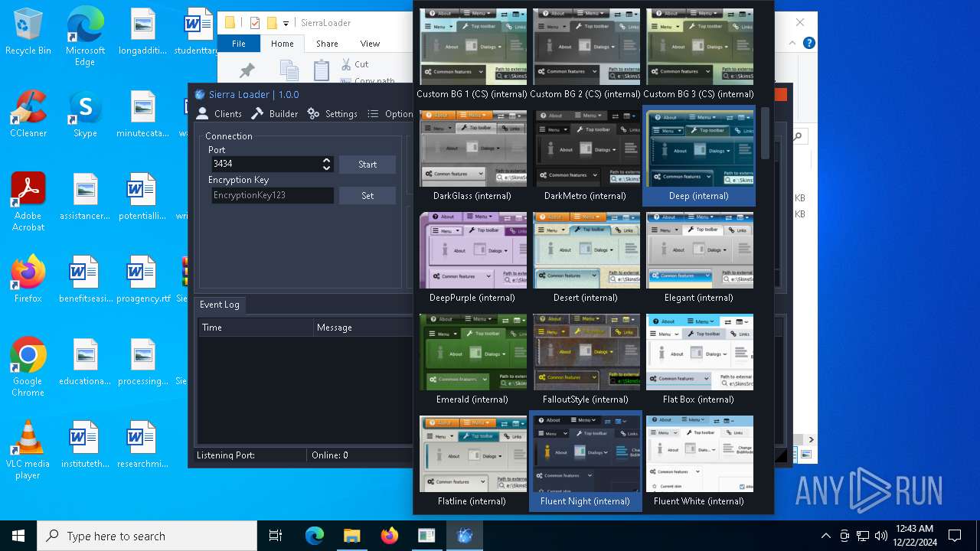Select the Firefox desktop shortcut
The height and width of the screenshot is (551, 980).
tap(28, 279)
